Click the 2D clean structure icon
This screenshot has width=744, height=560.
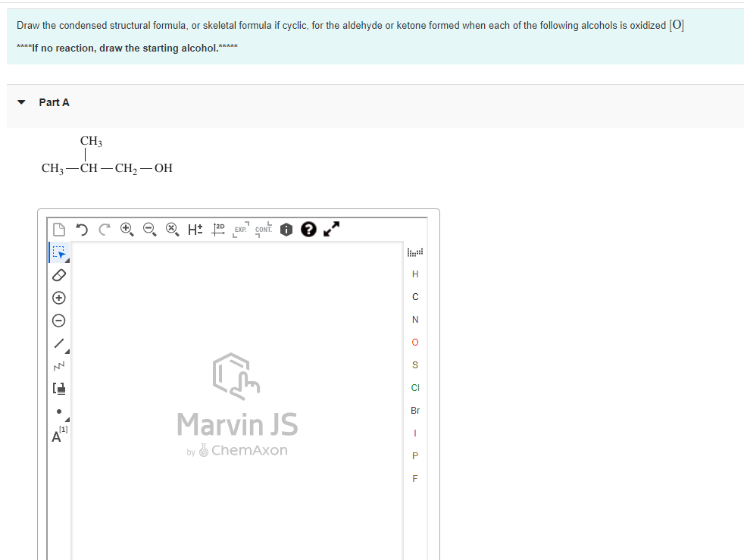(x=217, y=229)
